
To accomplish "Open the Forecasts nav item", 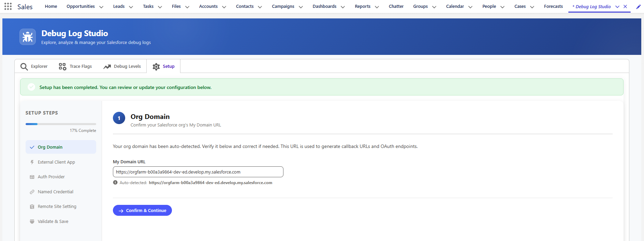I will point(553,6).
